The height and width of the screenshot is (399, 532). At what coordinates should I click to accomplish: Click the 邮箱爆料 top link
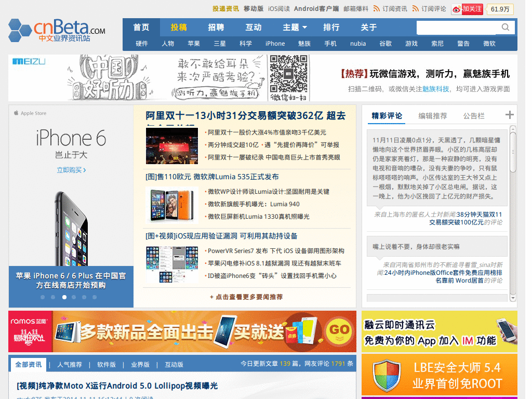tap(356, 8)
